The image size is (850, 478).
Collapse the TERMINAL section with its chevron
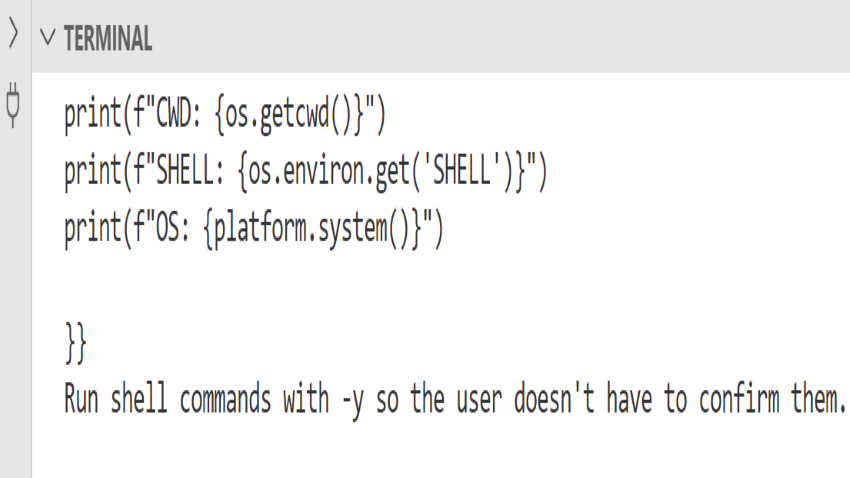click(48, 37)
